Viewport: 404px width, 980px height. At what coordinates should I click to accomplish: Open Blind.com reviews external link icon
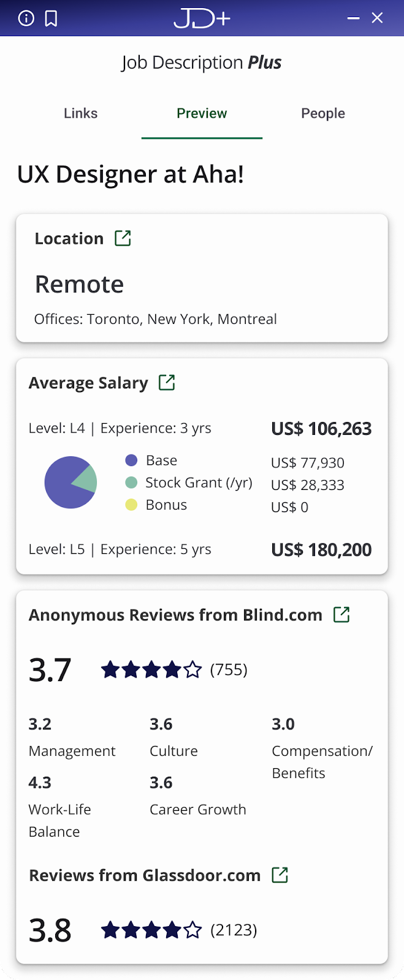(x=341, y=615)
